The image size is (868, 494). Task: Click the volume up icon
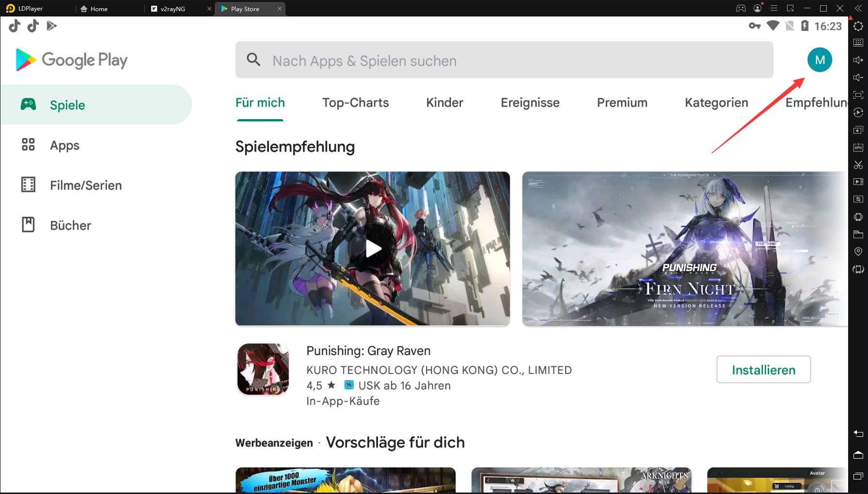coord(858,60)
